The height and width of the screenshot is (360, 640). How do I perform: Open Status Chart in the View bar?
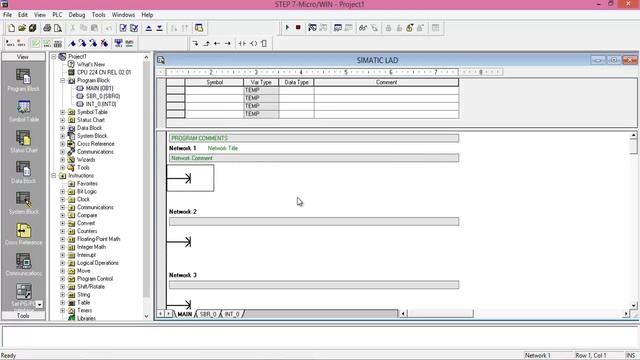click(23, 141)
